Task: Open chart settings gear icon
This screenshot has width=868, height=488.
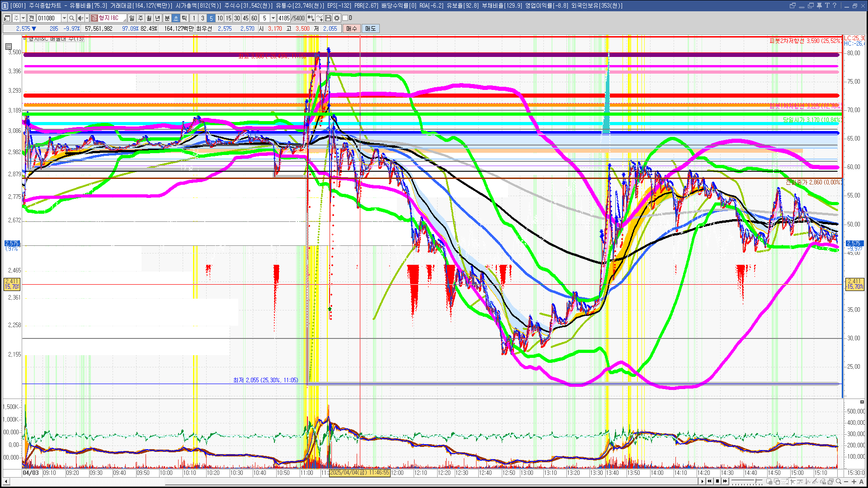Action: point(337,18)
